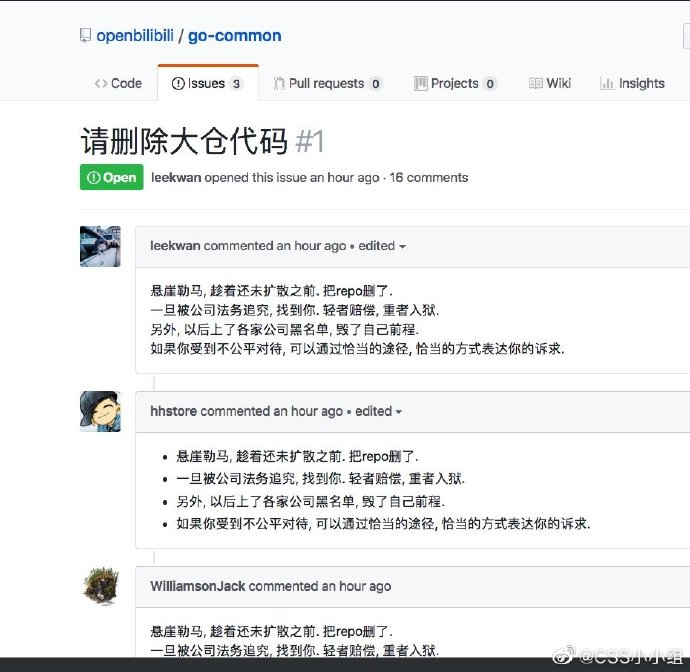690x672 pixels.
Task: Click WilliamsonJack's avatar image
Action: [x=100, y=586]
